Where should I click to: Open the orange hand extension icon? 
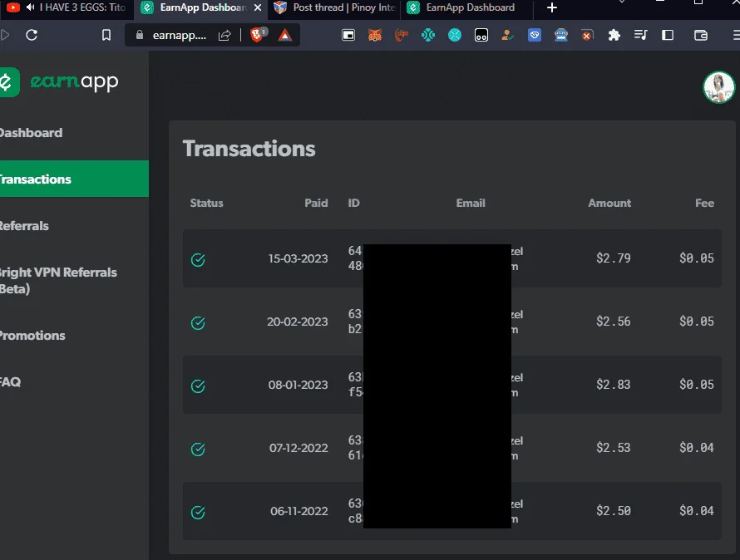401,35
